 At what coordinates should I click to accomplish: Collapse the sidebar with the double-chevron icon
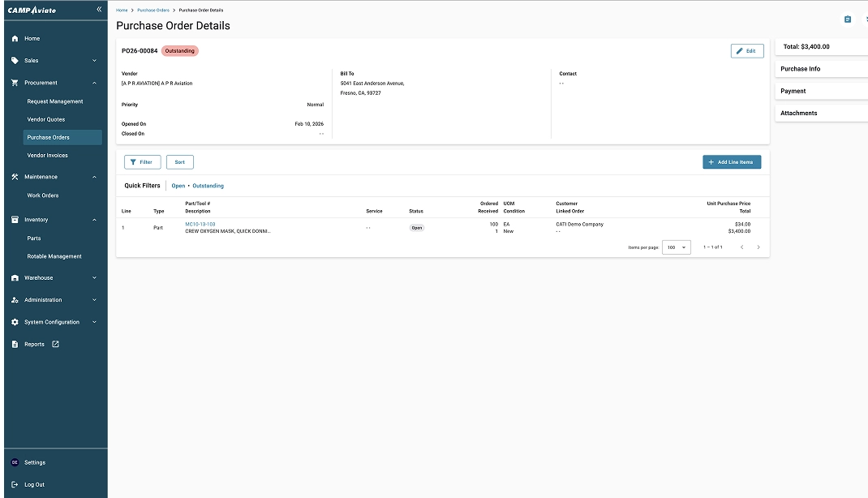(x=99, y=9)
